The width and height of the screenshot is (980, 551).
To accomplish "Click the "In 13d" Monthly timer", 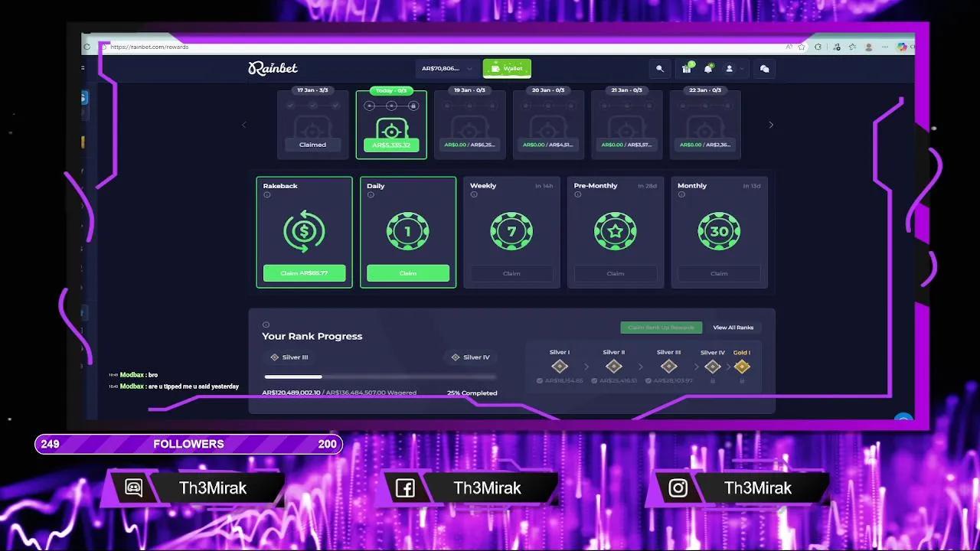I will 752,186.
